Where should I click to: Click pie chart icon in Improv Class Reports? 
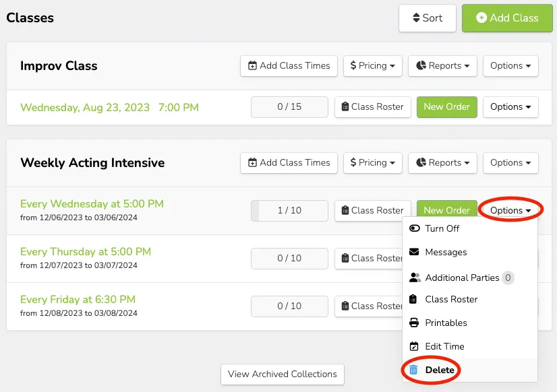click(x=421, y=65)
